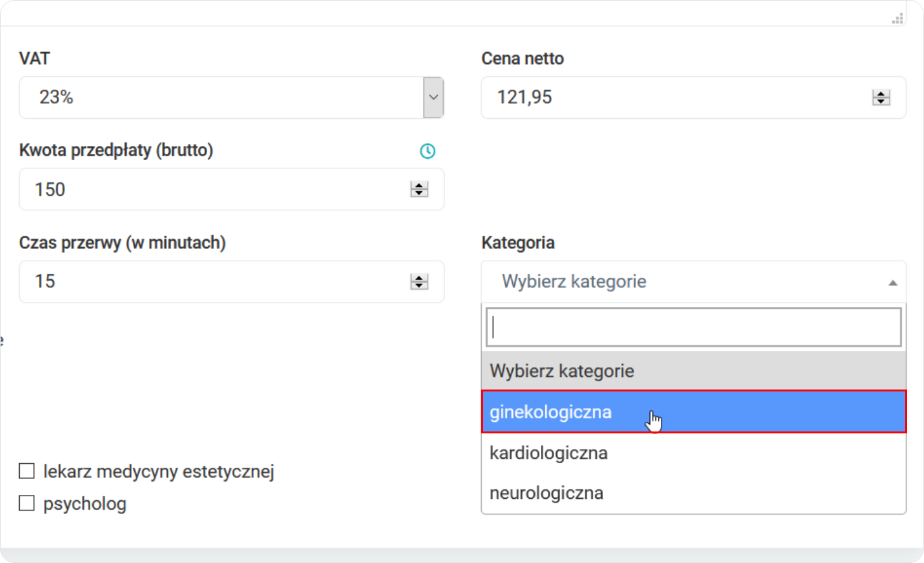Click the Kwota przedpłaty spinner arrows
Viewport: 924px width, 563px height.
point(419,189)
